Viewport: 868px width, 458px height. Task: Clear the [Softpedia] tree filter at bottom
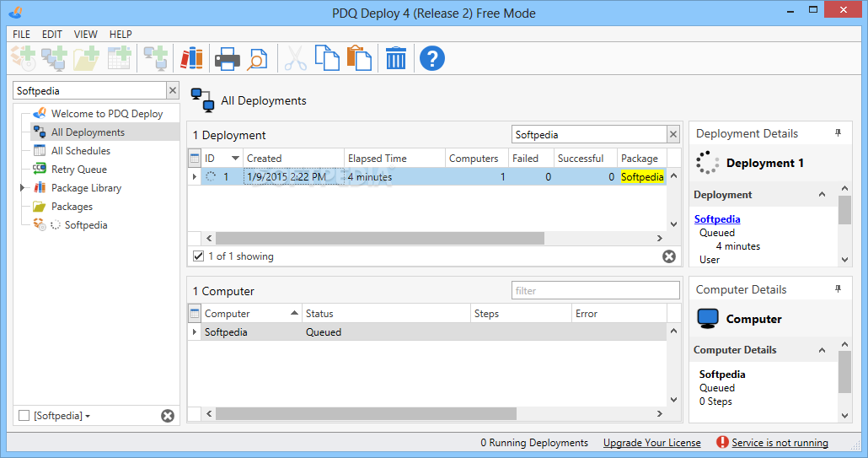pyautogui.click(x=168, y=416)
